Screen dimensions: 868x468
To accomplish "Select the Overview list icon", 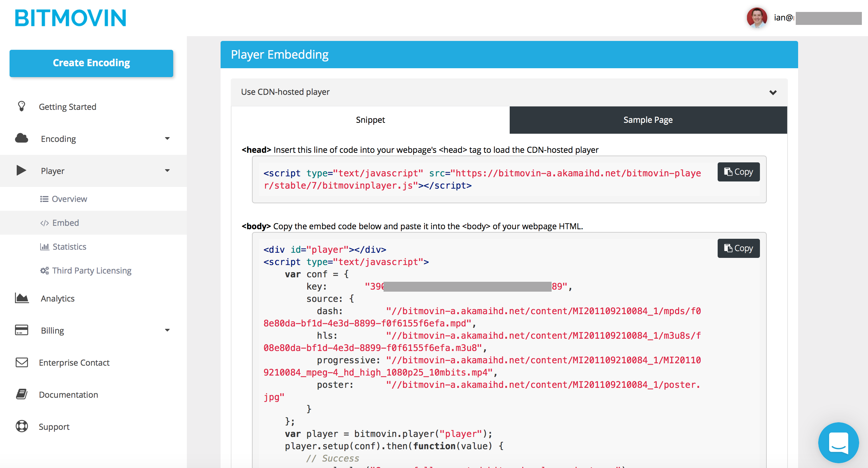I will [44, 199].
